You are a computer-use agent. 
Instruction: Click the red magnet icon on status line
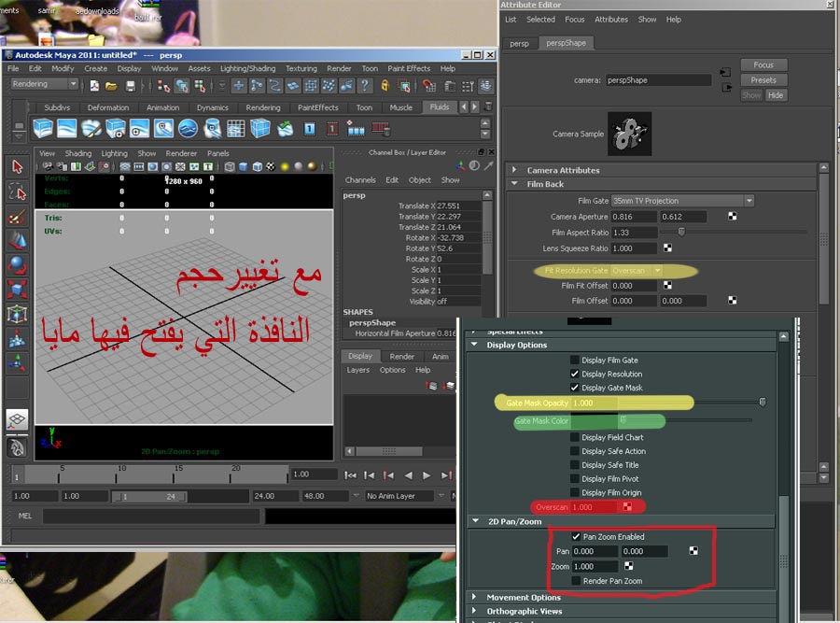point(428,86)
